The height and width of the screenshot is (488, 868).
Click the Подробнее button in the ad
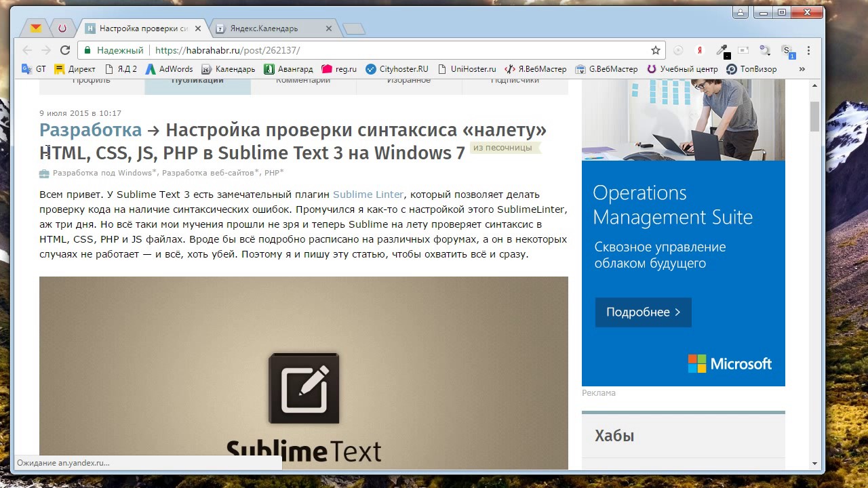644,312
